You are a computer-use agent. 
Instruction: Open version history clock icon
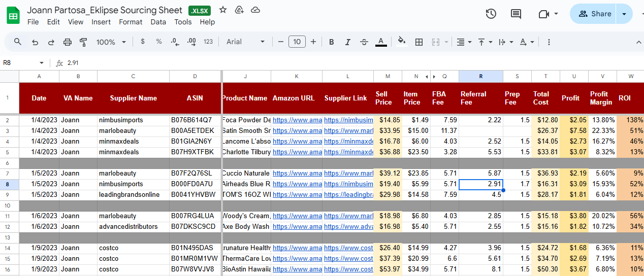[x=491, y=14]
